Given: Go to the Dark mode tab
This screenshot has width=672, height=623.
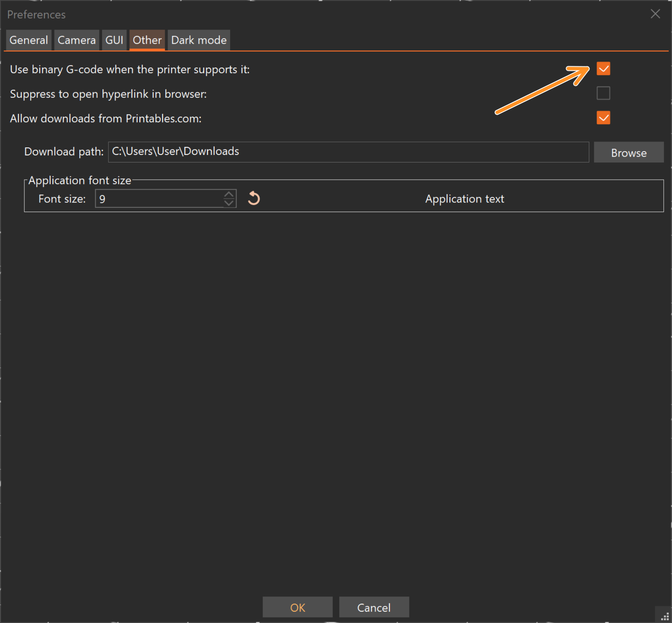Looking at the screenshot, I should (199, 40).
